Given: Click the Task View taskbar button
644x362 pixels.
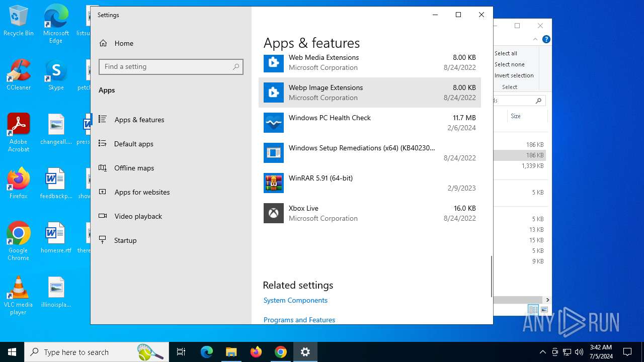Looking at the screenshot, I should [181, 352].
